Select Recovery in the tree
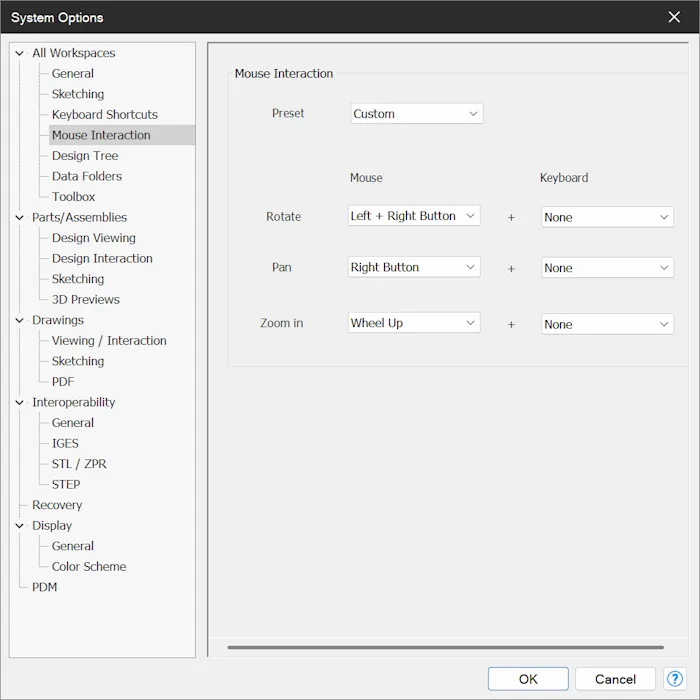This screenshot has width=700, height=700. (x=57, y=504)
